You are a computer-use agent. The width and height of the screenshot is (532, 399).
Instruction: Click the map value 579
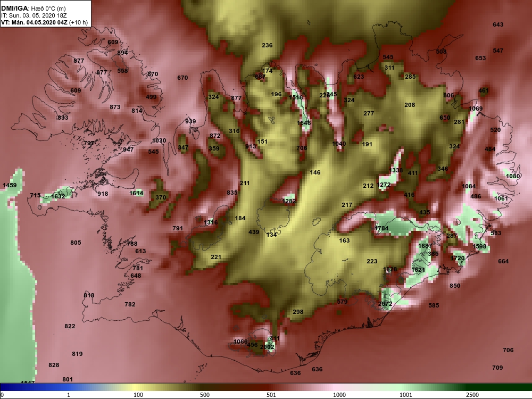click(x=342, y=302)
